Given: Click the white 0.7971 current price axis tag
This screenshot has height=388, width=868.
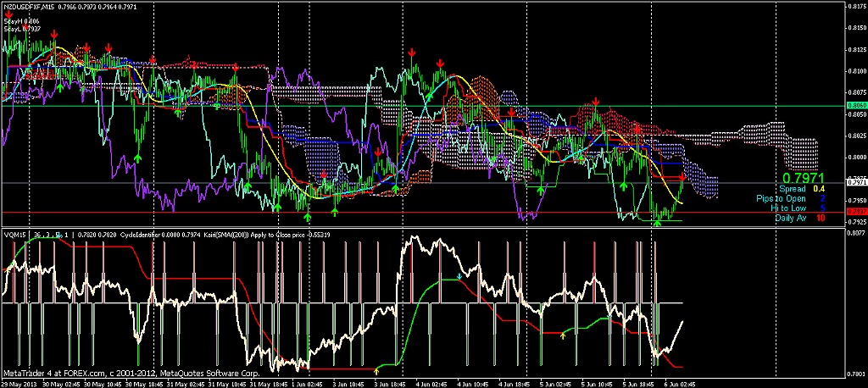Looking at the screenshot, I should (x=856, y=181).
